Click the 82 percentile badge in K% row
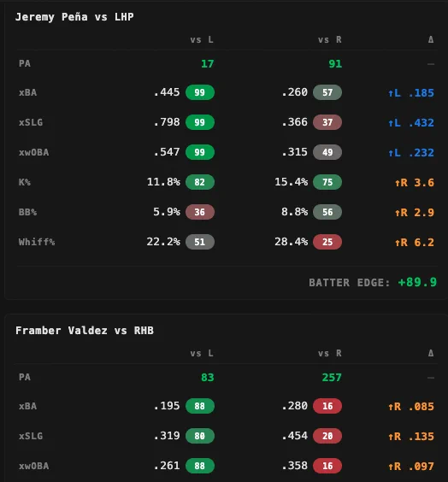The width and height of the screenshot is (448, 482). 200,182
